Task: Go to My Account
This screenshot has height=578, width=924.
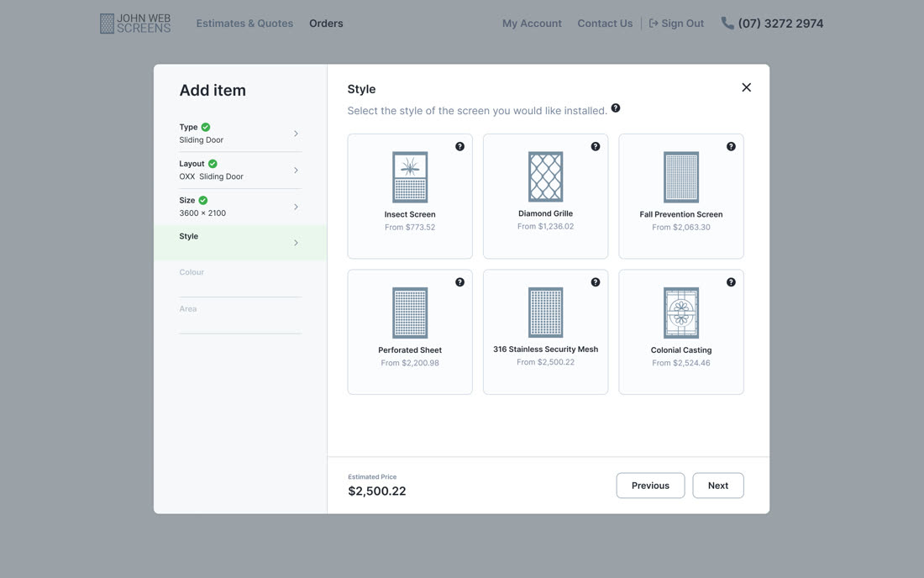Action: (532, 24)
